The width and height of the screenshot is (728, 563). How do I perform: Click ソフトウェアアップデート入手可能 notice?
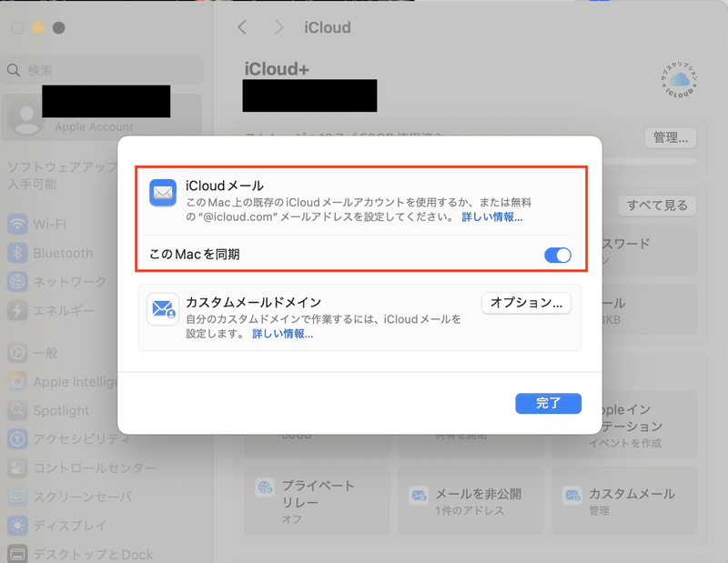[63, 176]
